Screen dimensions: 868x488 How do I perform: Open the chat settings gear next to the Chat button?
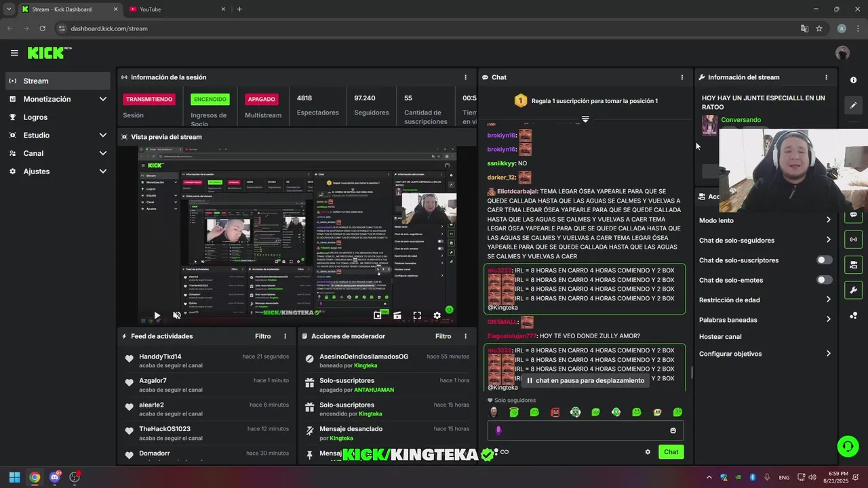[648, 452]
